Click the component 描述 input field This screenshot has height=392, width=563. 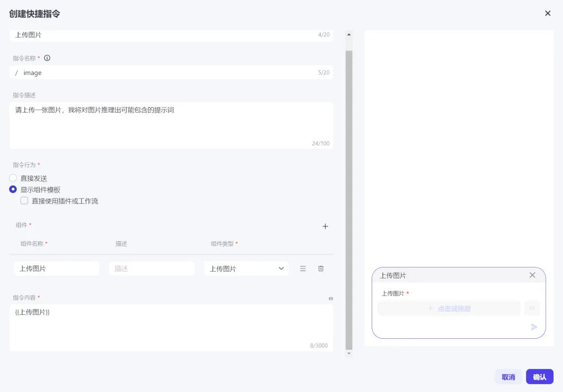(x=152, y=268)
